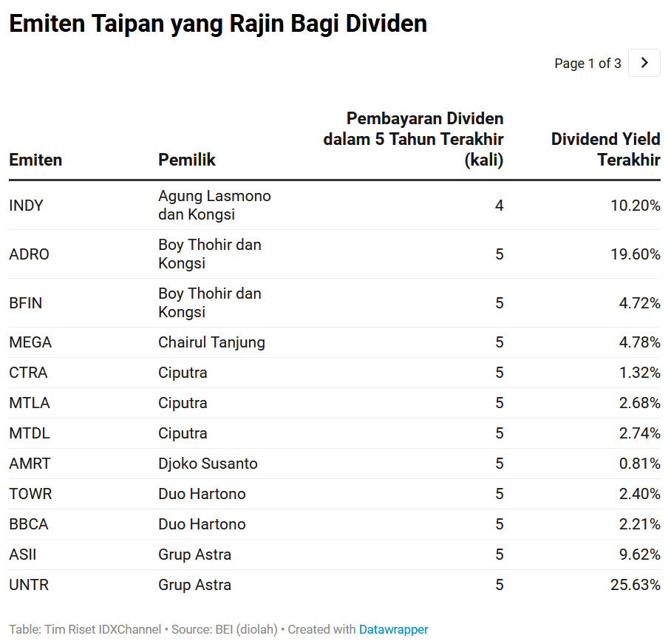Click the UNTR row ticker

click(29, 585)
